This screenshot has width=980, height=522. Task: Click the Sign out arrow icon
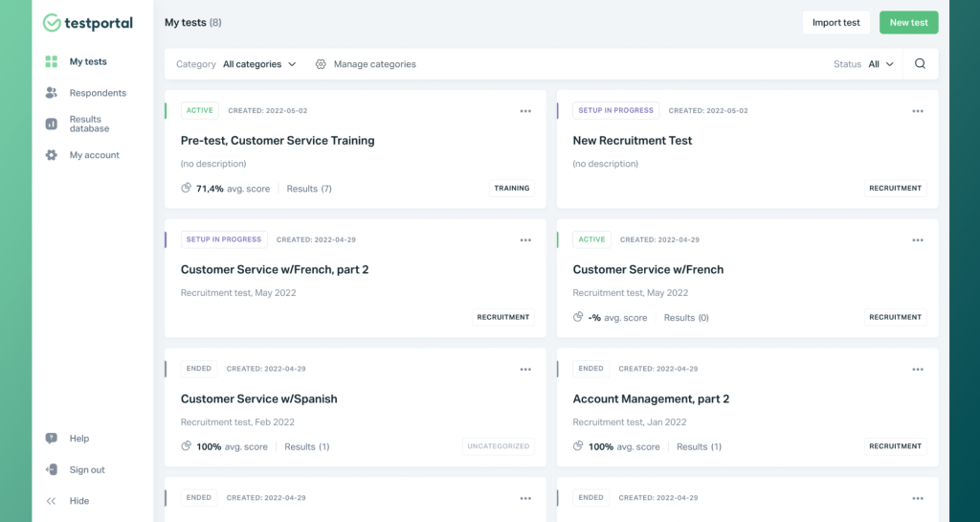pyautogui.click(x=52, y=469)
